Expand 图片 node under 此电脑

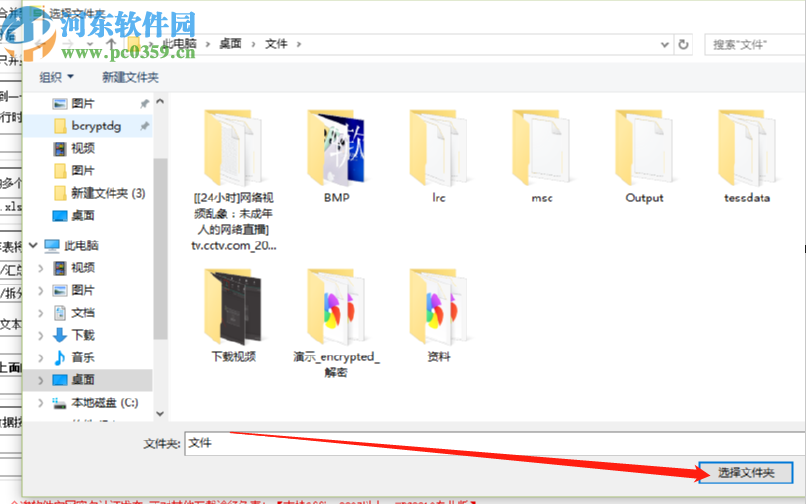pos(41,291)
